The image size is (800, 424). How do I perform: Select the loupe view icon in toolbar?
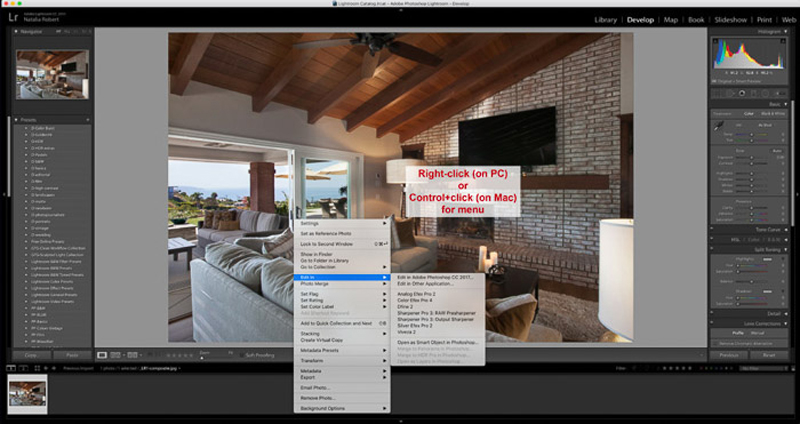pos(103,354)
